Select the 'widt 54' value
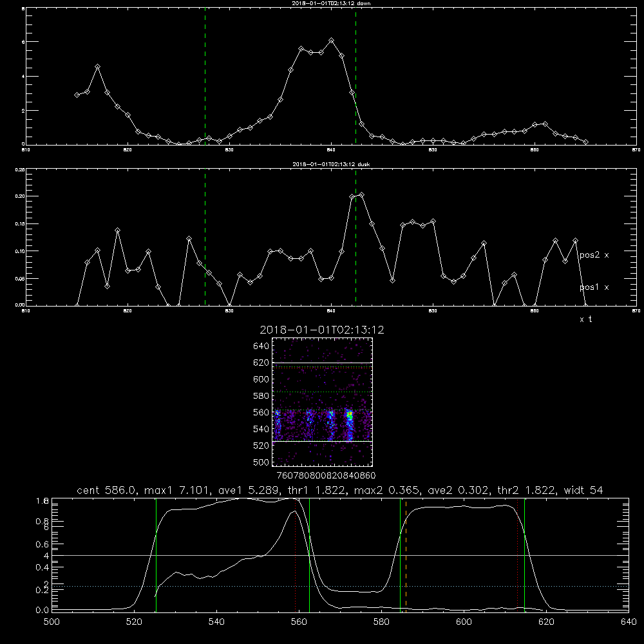644x644 pixels. 583,490
